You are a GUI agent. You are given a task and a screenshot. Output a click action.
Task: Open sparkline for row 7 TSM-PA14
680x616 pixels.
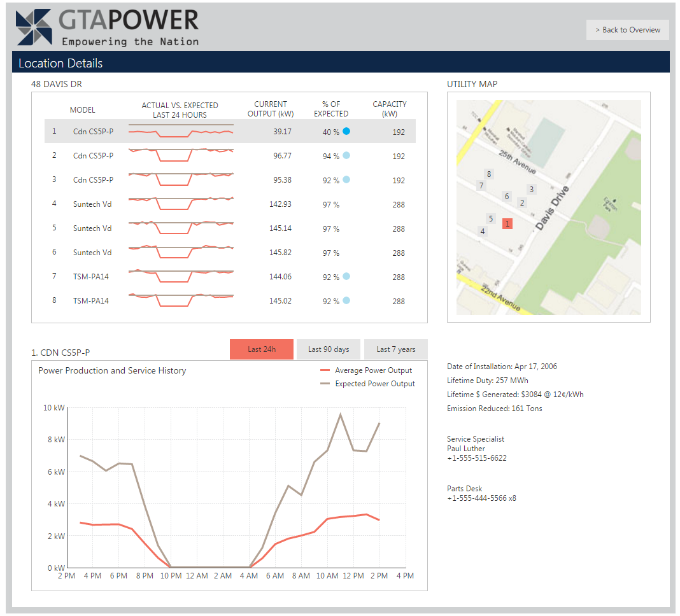181,276
